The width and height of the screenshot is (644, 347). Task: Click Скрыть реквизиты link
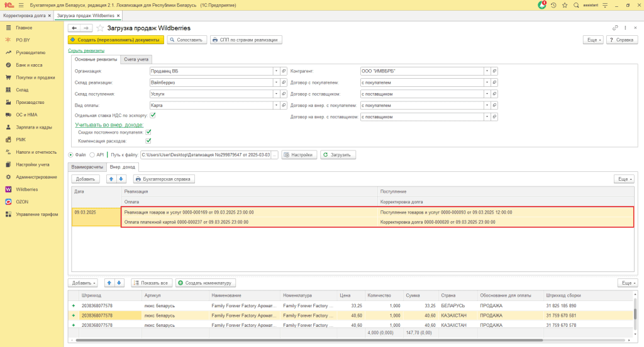click(x=86, y=50)
